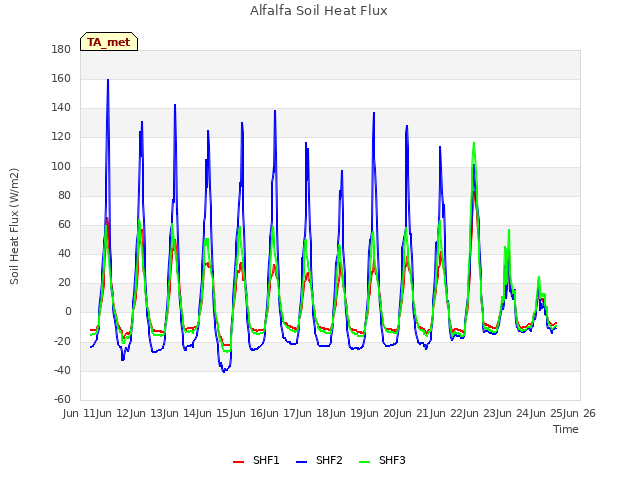
Task: Click the green SHF3 peak on Jun 22
Action: [474, 143]
